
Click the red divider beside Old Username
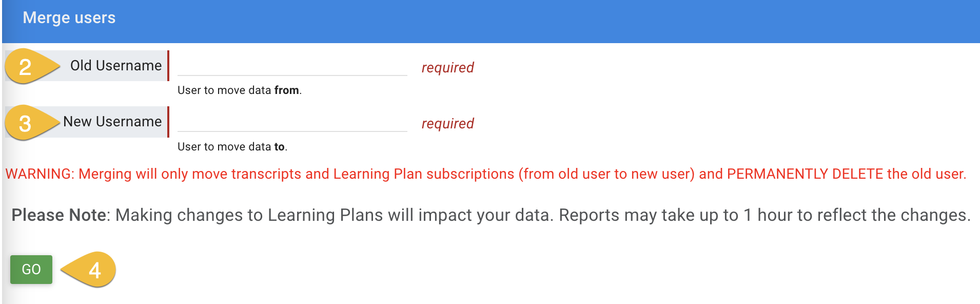tap(168, 66)
